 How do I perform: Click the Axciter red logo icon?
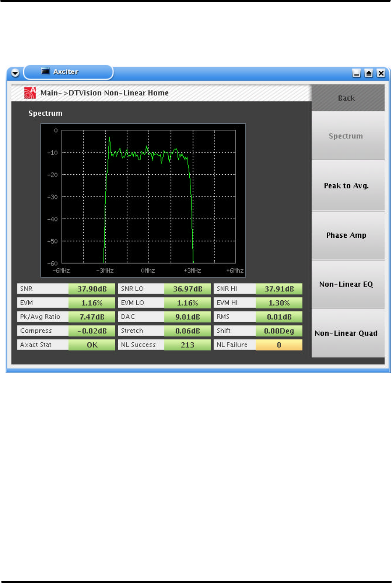click(x=30, y=93)
